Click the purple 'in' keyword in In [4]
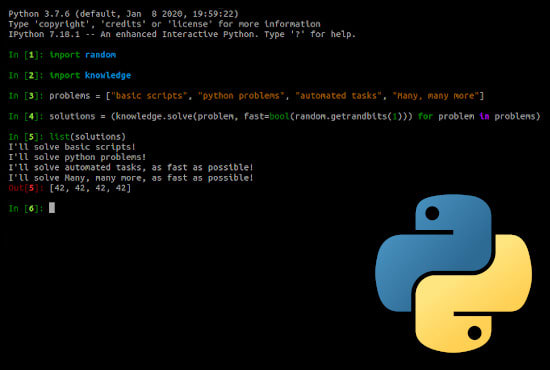550x370 pixels. 484,116
